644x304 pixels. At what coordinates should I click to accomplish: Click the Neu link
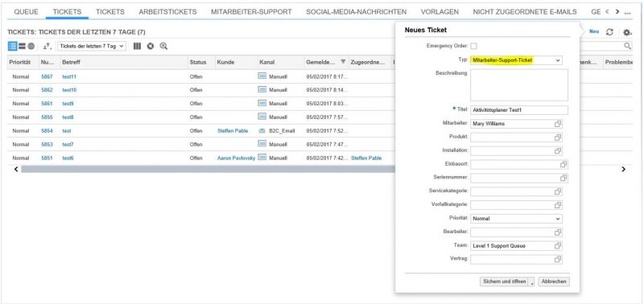(x=594, y=31)
